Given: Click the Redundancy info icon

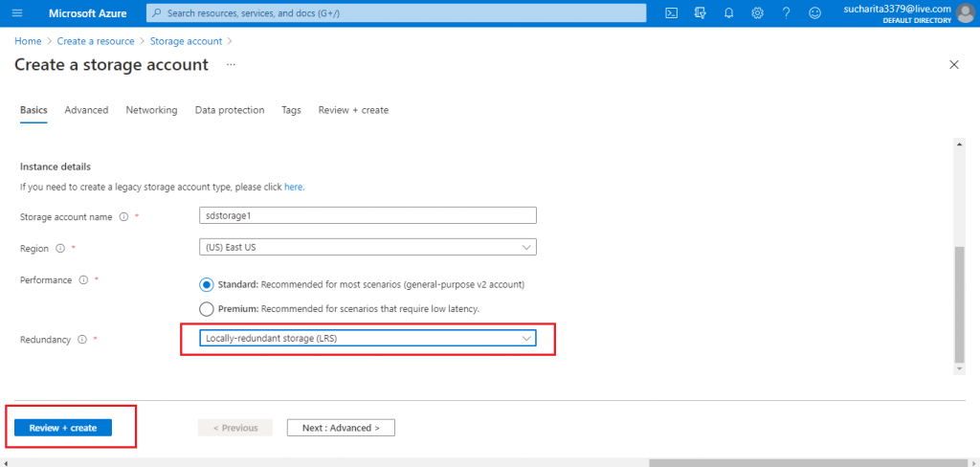Looking at the screenshot, I should 80,340.
